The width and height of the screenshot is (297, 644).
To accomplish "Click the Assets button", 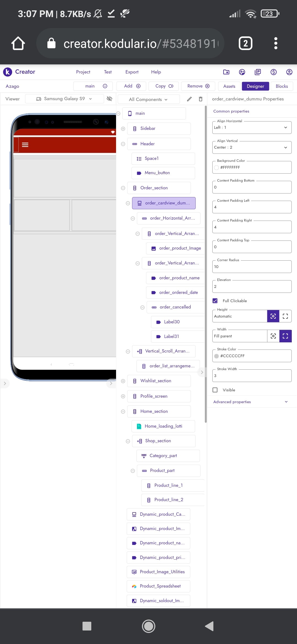I will pyautogui.click(x=229, y=86).
